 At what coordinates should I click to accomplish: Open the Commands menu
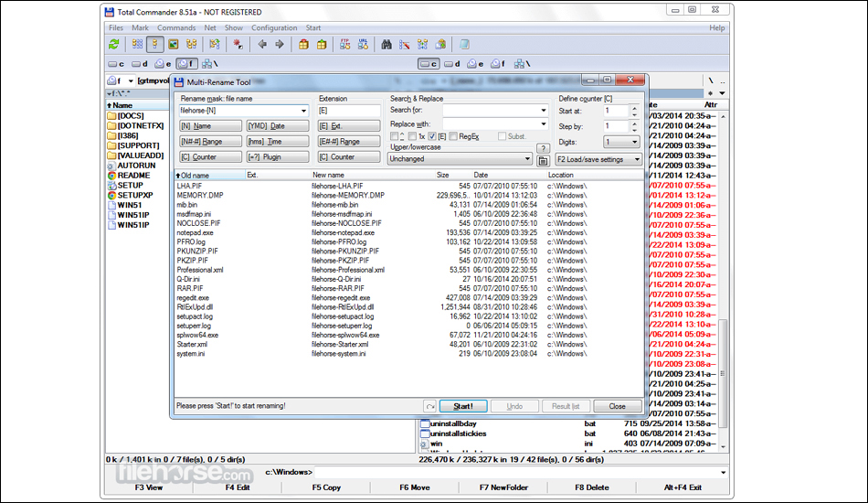(x=176, y=27)
